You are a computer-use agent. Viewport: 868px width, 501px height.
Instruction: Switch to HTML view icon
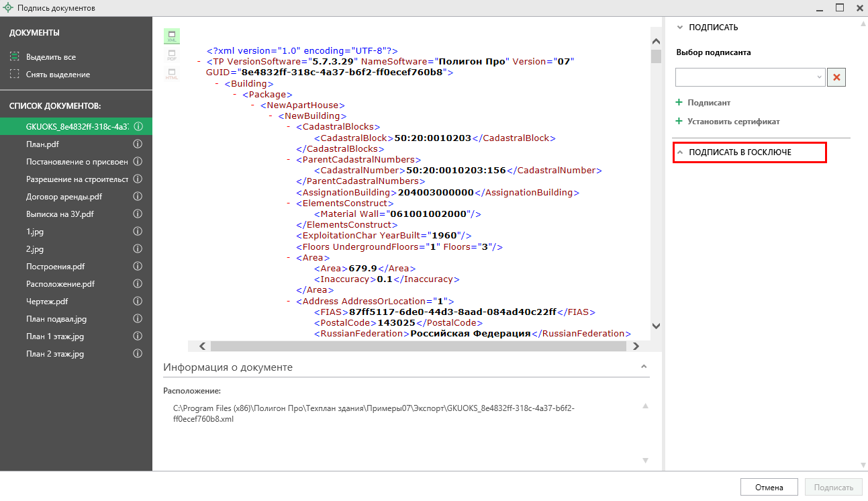172,74
